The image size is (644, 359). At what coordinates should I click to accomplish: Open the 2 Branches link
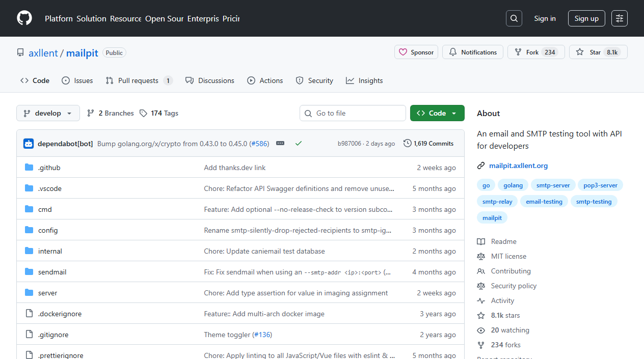[111, 113]
